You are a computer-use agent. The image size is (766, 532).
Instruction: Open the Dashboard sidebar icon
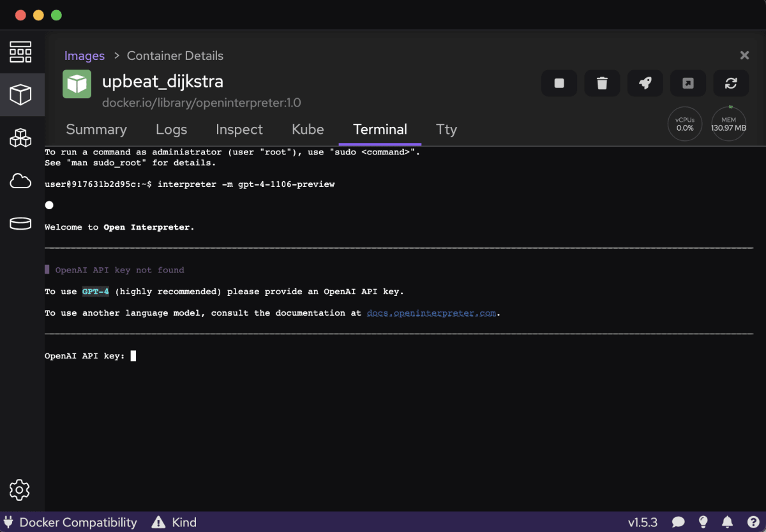tap(20, 52)
